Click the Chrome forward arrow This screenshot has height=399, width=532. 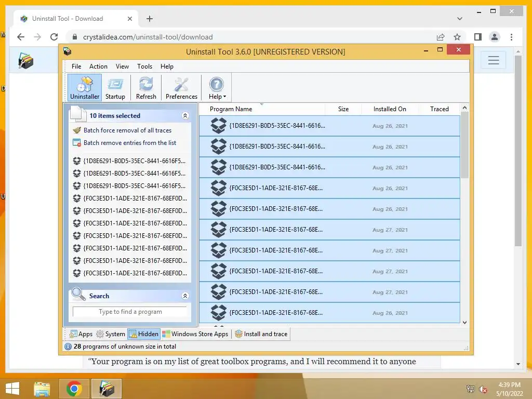pyautogui.click(x=37, y=37)
